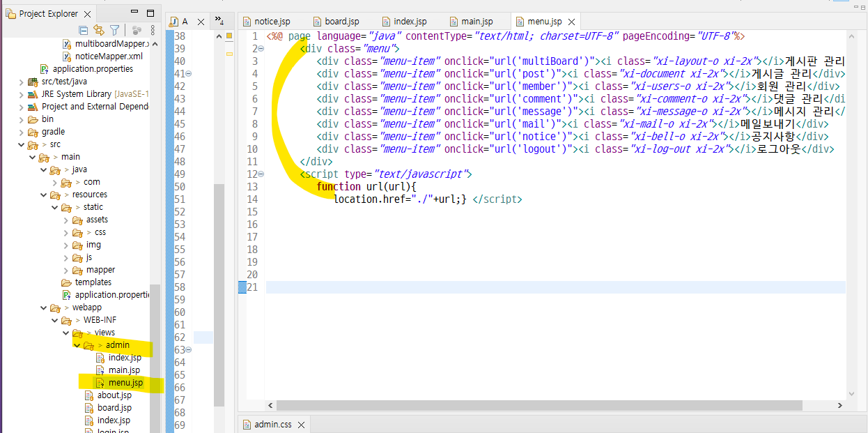Show hidden editors list (»4)
The width and height of the screenshot is (868, 433).
219,20
